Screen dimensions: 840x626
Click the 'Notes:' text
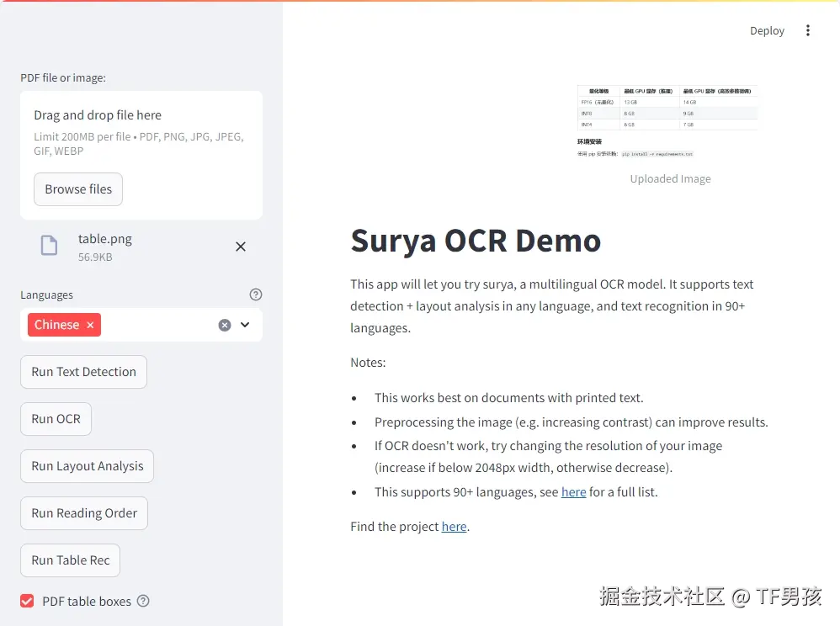(x=368, y=363)
